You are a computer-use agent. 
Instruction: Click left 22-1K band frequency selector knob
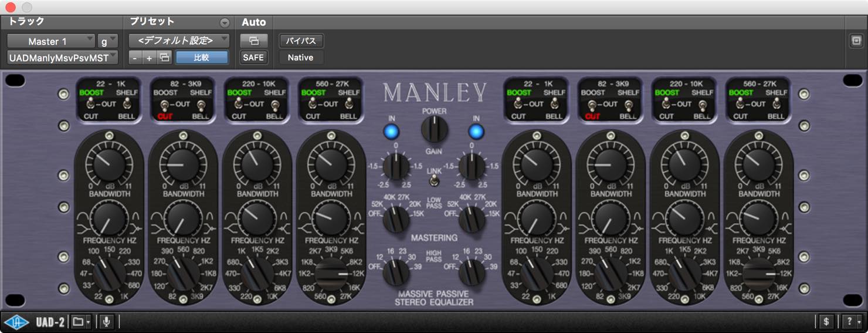(x=108, y=274)
